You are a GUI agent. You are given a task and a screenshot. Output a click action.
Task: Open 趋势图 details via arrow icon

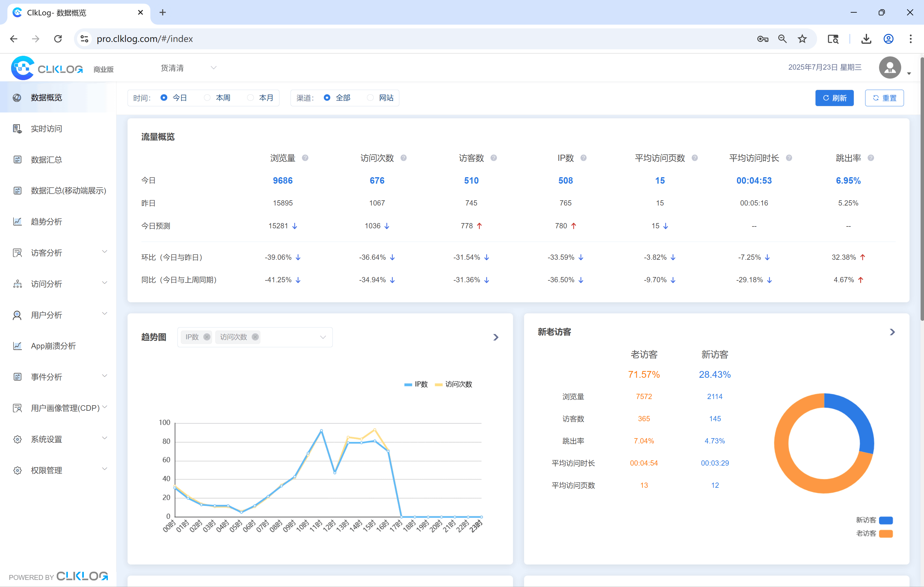tap(496, 337)
